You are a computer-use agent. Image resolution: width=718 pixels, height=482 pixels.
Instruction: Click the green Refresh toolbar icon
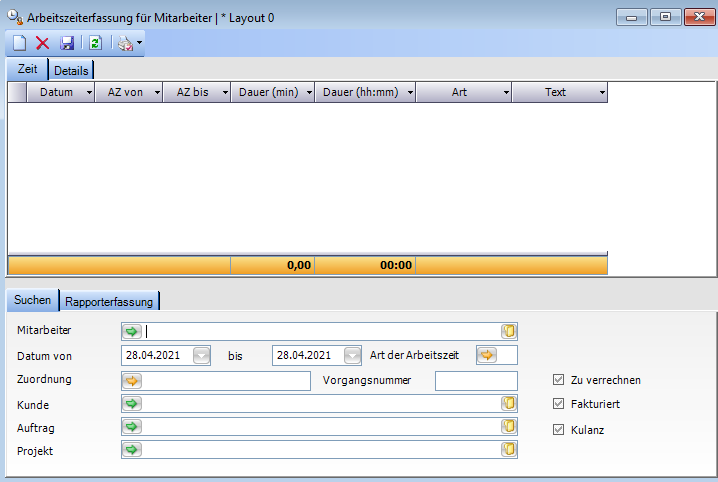coord(95,43)
